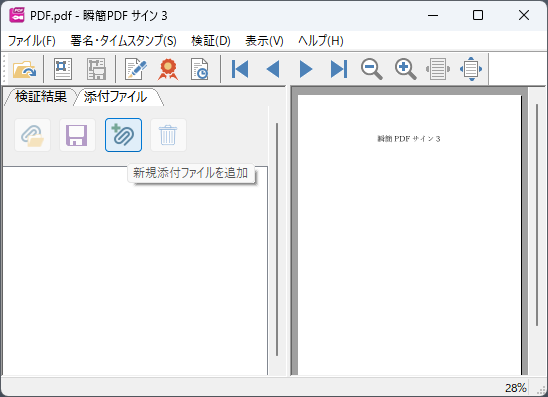Open the 表示(V) menu
This screenshot has width=548, height=397.
click(264, 41)
